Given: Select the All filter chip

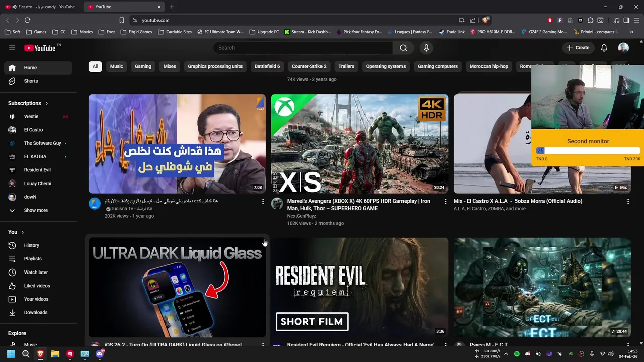Looking at the screenshot, I should coord(95,66).
